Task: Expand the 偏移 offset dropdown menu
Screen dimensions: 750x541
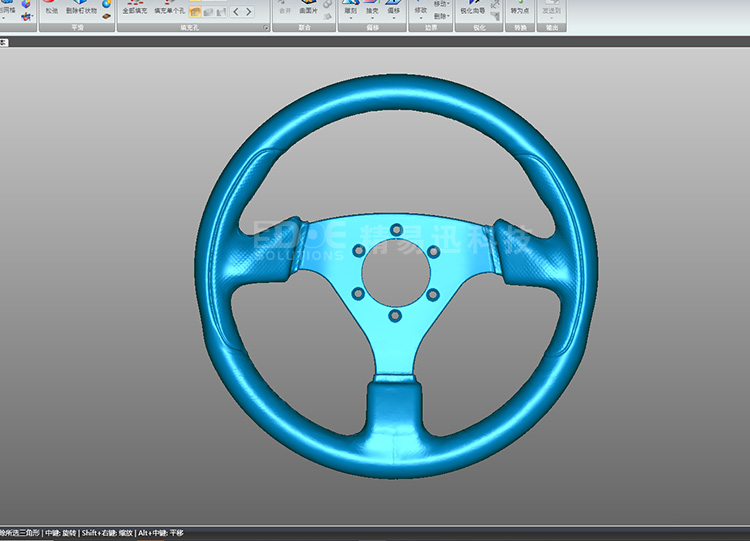Action: (394, 18)
